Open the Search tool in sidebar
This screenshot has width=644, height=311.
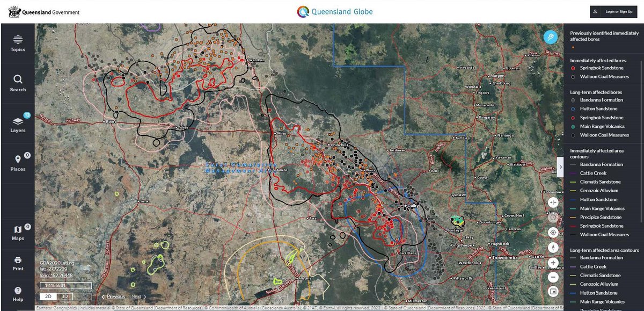tap(18, 83)
